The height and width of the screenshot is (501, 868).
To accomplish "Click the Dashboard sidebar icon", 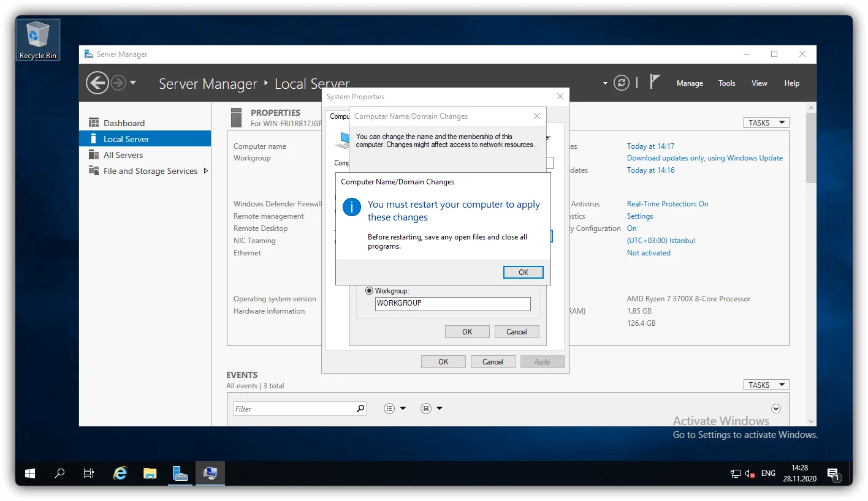I will [x=94, y=122].
